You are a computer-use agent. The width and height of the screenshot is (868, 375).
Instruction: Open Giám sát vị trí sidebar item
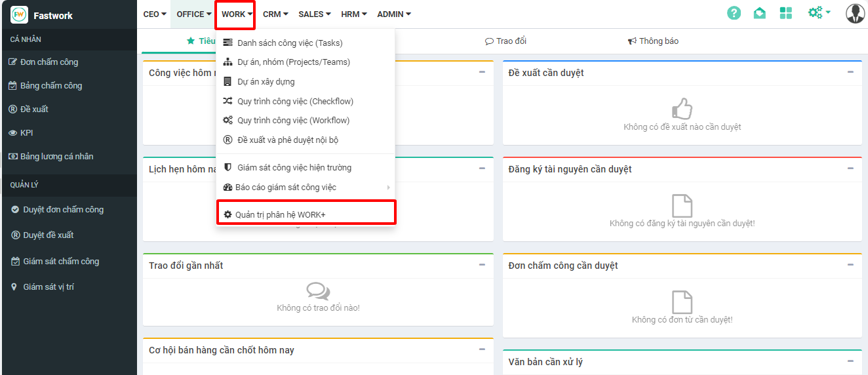click(x=49, y=287)
